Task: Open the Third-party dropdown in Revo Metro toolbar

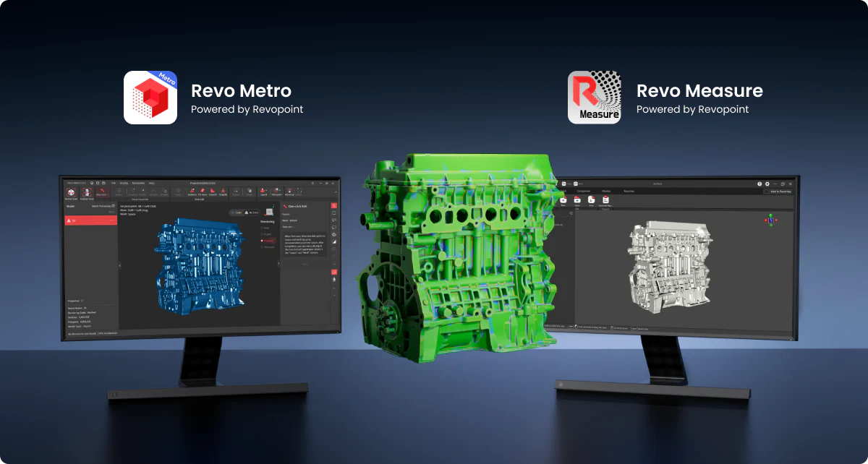Action: point(276,192)
